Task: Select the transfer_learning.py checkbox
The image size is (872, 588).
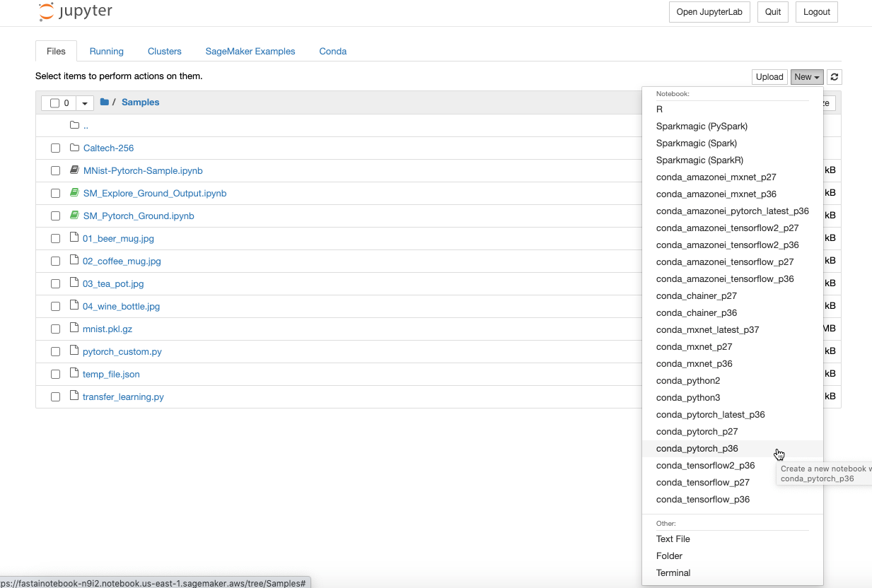Action: (55, 397)
